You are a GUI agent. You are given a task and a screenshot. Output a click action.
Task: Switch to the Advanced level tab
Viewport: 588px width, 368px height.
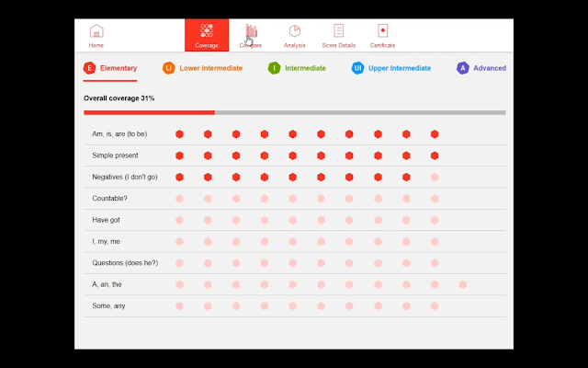[x=490, y=68]
